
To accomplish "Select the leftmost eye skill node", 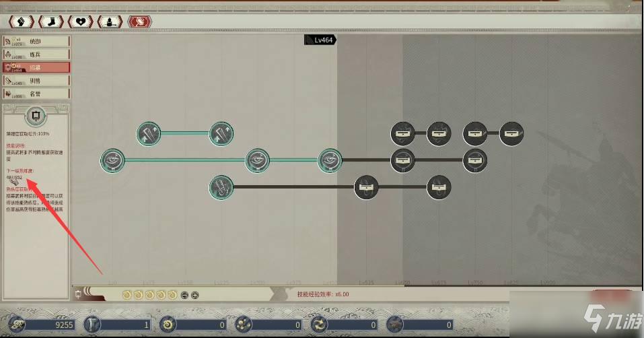I will (x=112, y=160).
